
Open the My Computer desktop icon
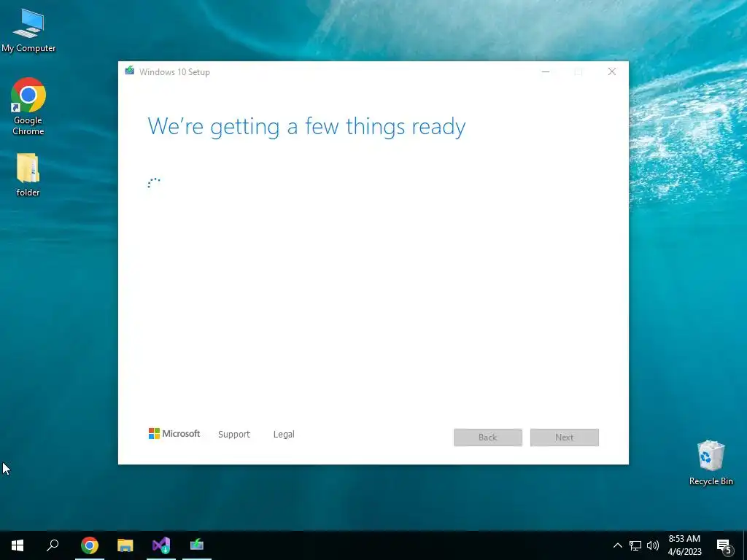pos(28,30)
